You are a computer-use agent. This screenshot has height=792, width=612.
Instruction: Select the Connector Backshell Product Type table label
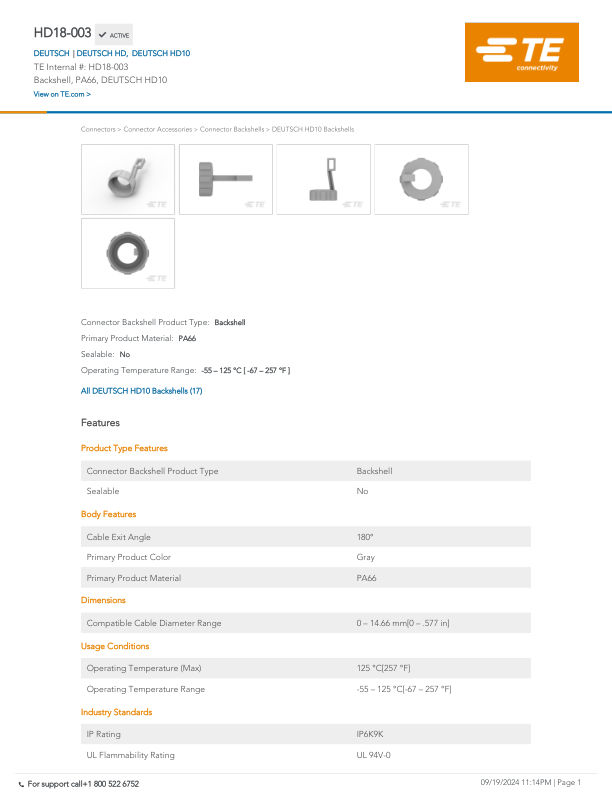(x=152, y=471)
